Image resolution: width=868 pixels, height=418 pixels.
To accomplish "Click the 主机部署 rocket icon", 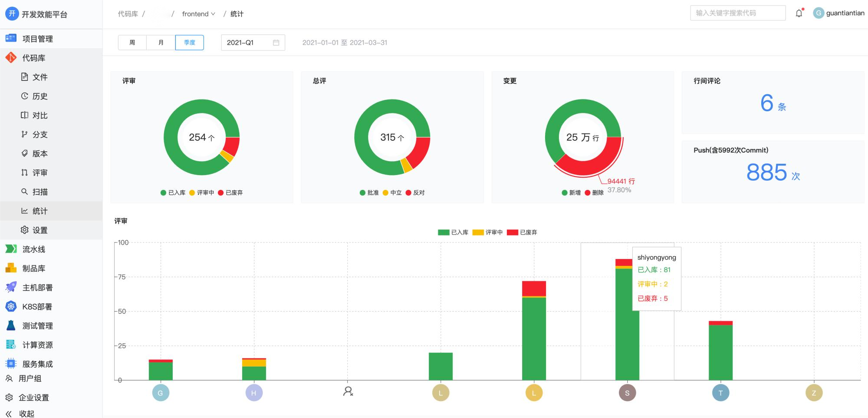I will (11, 287).
